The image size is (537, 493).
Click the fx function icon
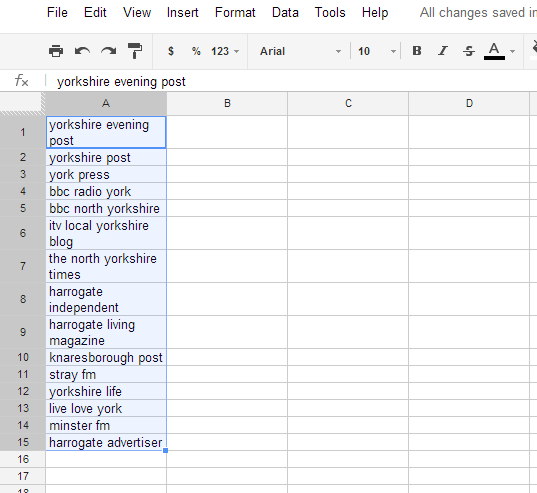click(x=22, y=81)
